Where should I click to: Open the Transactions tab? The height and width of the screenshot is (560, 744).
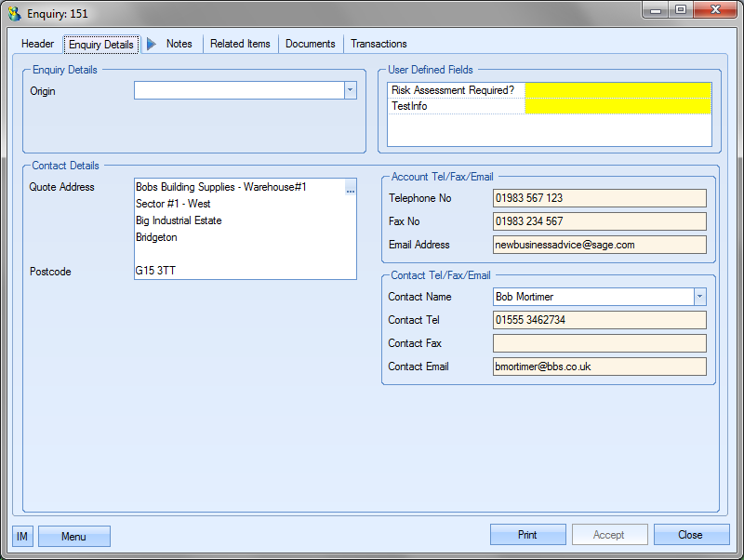(x=379, y=44)
